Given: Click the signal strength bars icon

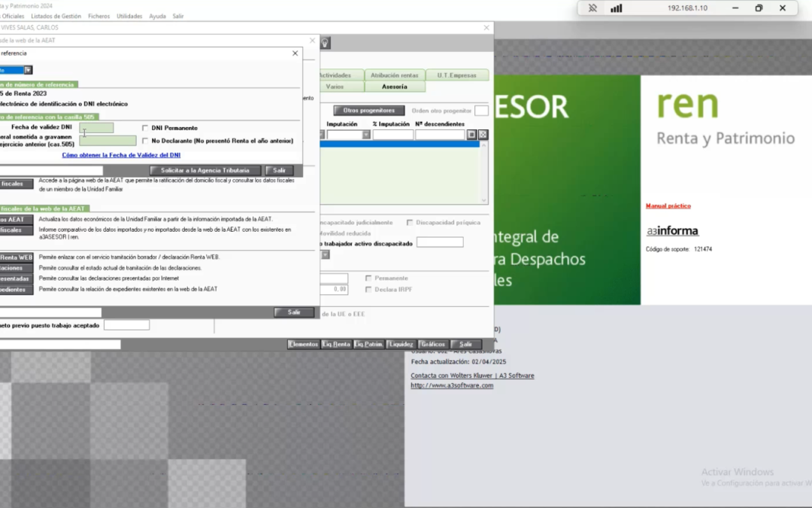Looking at the screenshot, I should coord(617,8).
